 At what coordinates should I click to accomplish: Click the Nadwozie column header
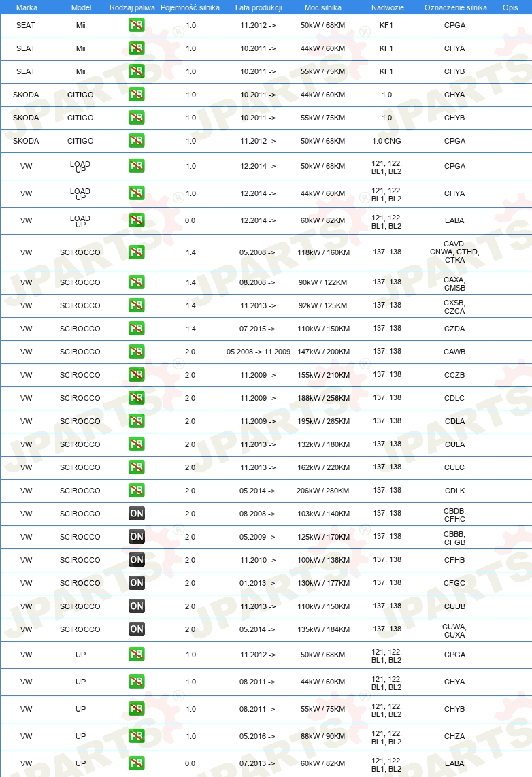[x=387, y=7]
